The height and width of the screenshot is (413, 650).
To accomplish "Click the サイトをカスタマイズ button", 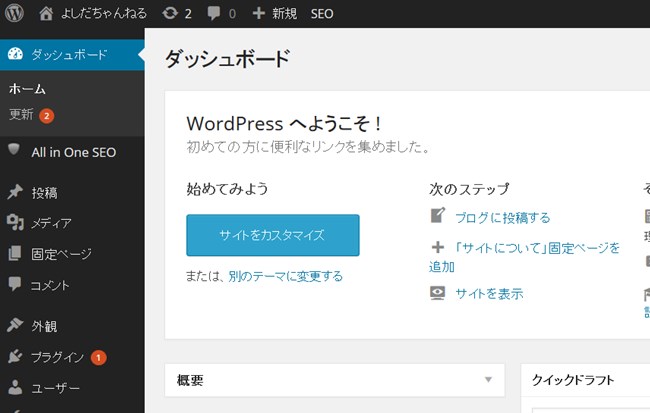I will [273, 235].
